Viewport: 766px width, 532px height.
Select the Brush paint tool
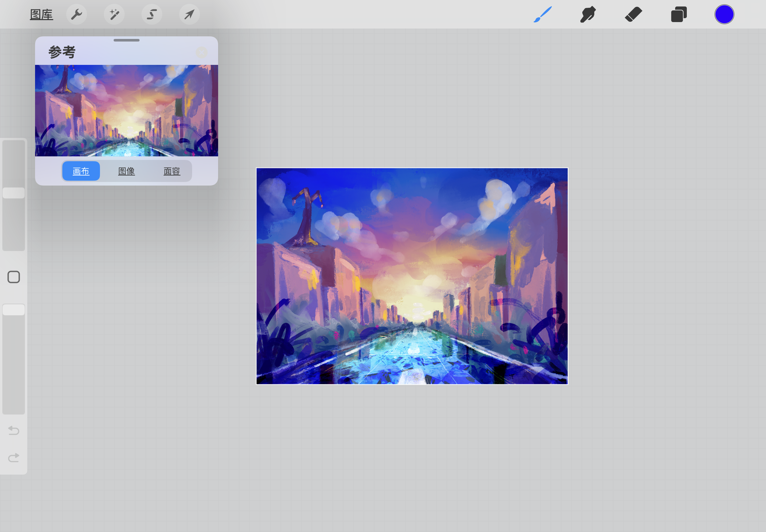coord(543,14)
